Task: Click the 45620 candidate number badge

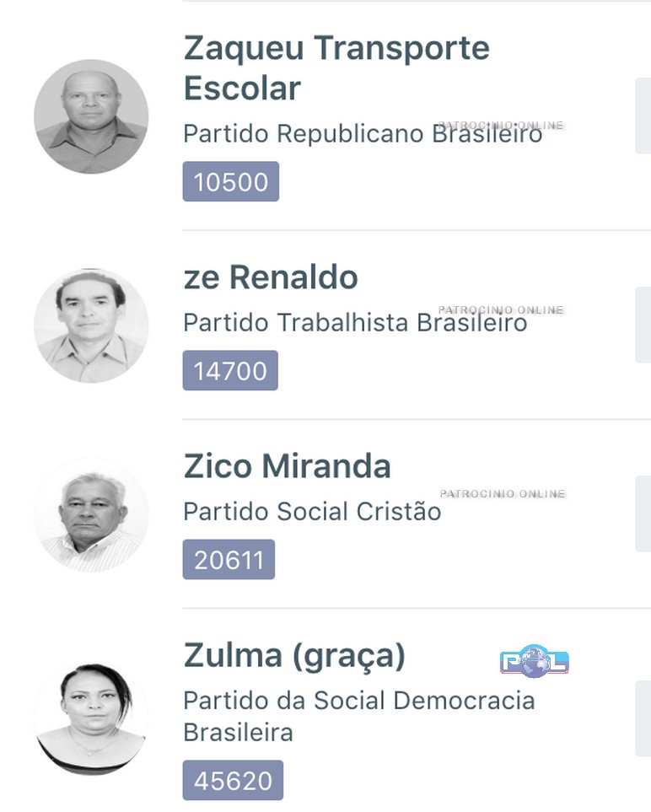Action: point(233,781)
